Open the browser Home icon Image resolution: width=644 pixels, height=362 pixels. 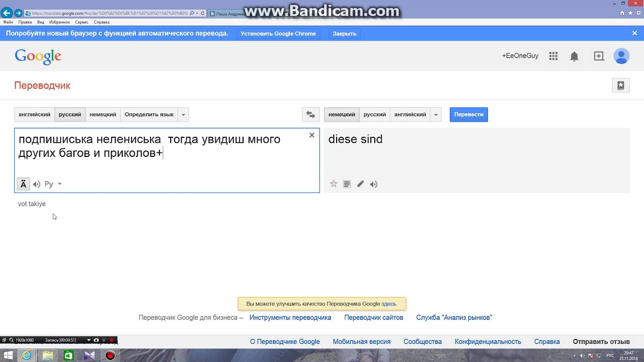622,14
